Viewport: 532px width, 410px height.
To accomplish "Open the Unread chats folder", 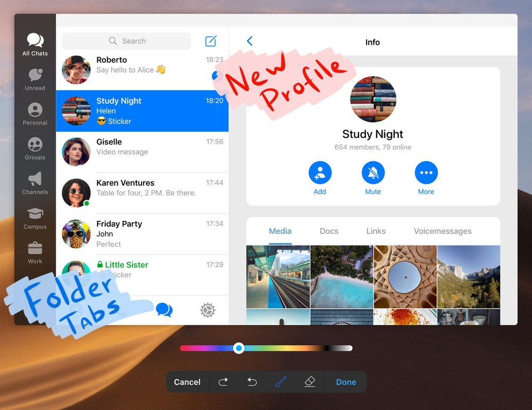I will point(35,79).
